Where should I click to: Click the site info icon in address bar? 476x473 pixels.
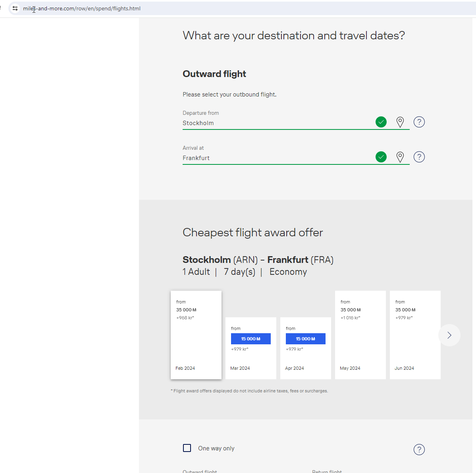15,8
